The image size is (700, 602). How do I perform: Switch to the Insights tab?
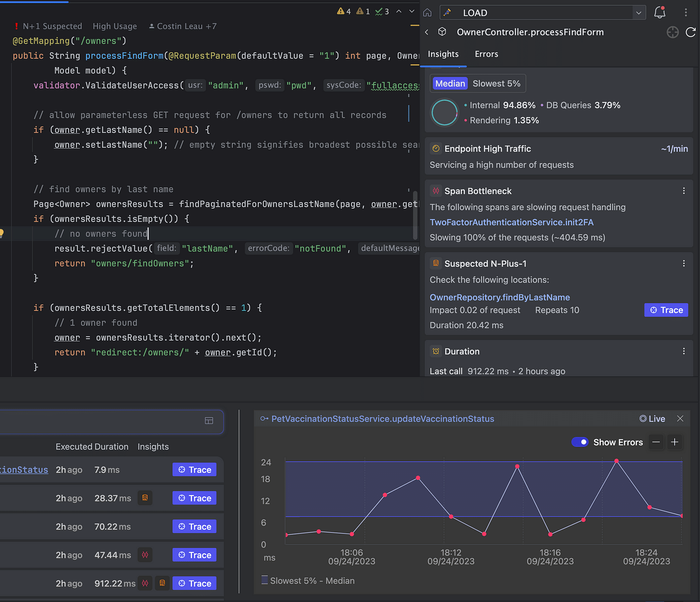pos(443,54)
